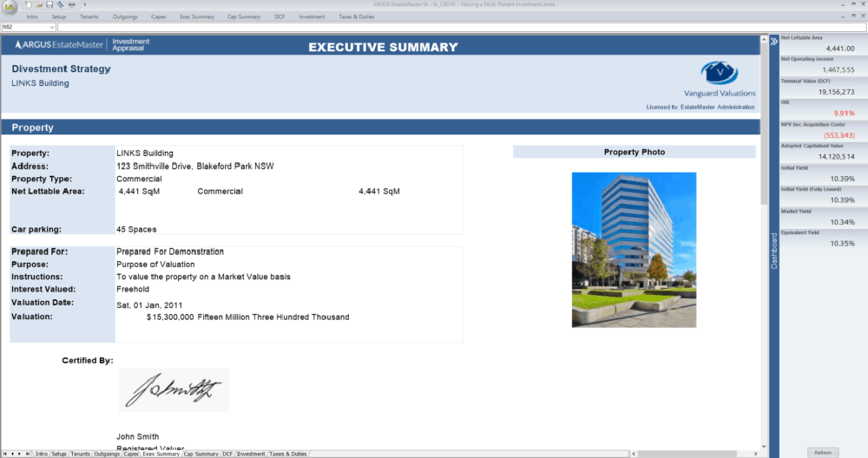This screenshot has height=458, width=868.
Task: Open the Setup ribbon tab
Action: 59,16
